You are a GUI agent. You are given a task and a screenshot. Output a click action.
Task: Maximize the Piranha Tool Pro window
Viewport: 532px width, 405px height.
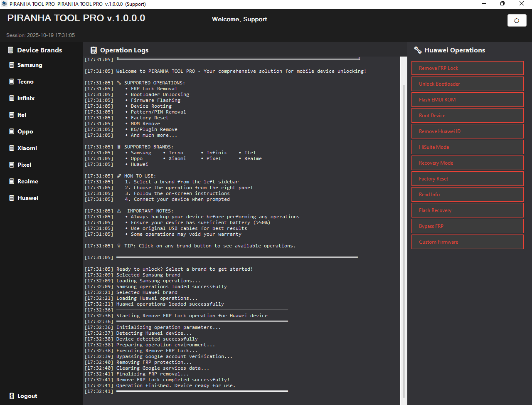(502, 4)
